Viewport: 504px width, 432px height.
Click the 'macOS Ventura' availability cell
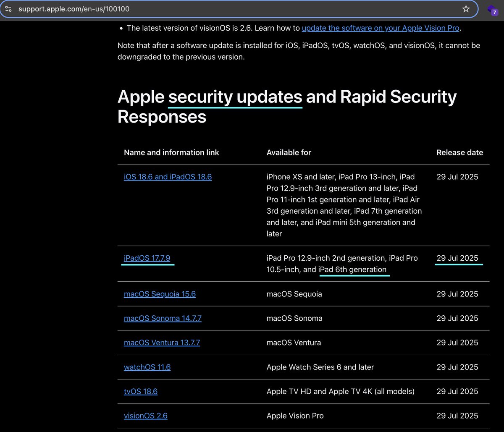coord(294,343)
